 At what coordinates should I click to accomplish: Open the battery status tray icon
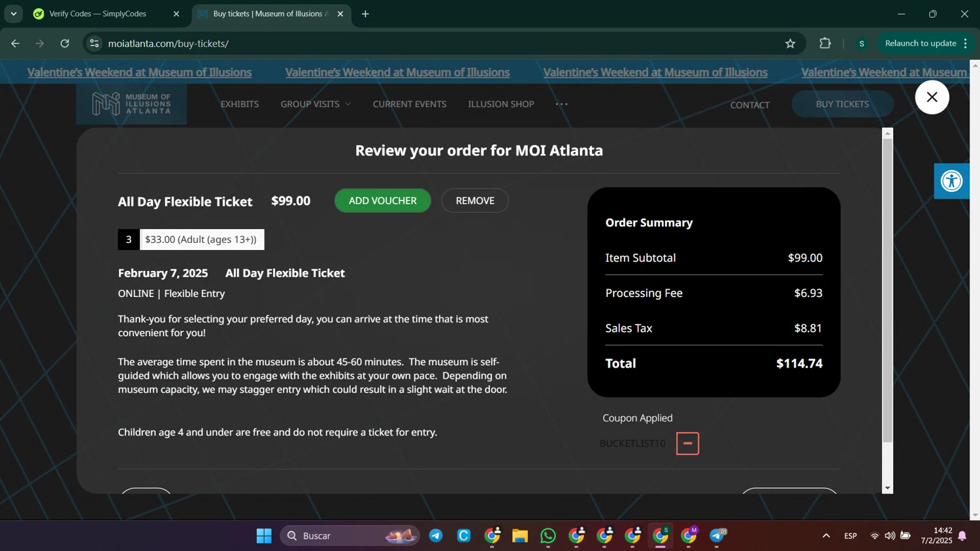point(906,536)
